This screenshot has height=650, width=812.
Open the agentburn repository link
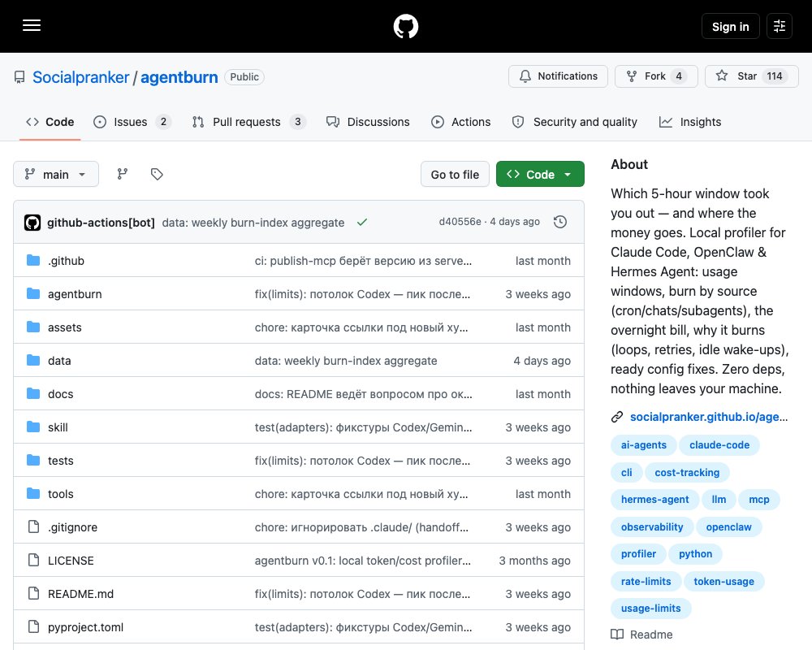coord(179,77)
